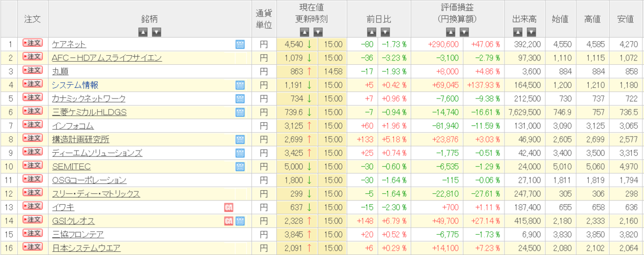Open the 三協フロンテア stock link
Image resolution: width=644 pixels, height=255 pixels.
(x=78, y=235)
